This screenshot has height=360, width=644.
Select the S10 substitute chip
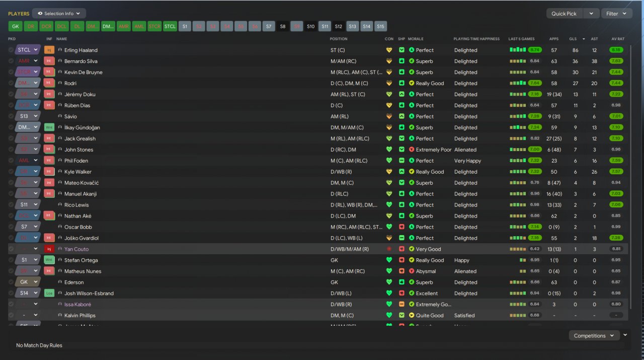point(311,26)
